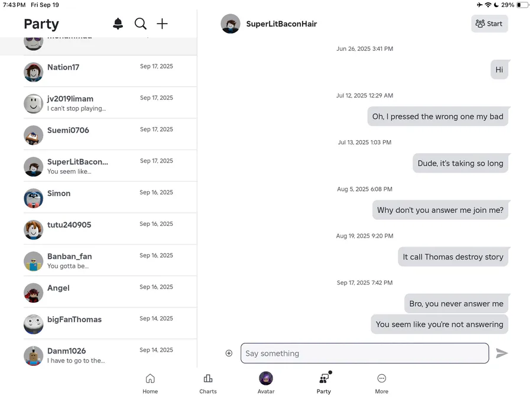Screen dimensions: 532x399
Task: Open the chat with Nation17
Action: tap(110, 72)
